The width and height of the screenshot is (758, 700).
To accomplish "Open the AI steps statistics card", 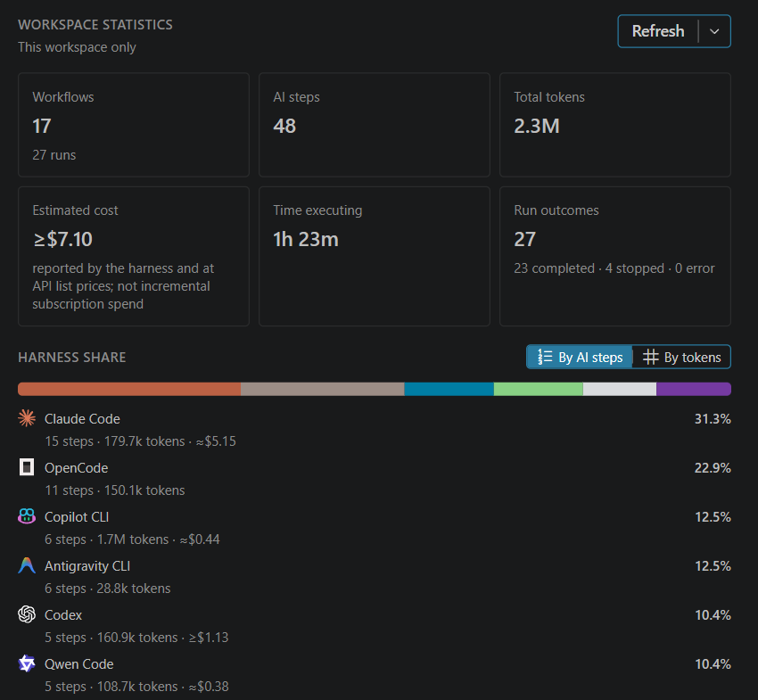I will click(x=375, y=125).
